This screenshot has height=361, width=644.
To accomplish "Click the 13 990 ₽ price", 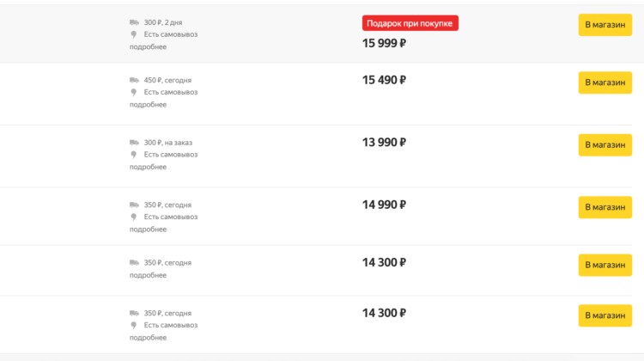I will [384, 143].
